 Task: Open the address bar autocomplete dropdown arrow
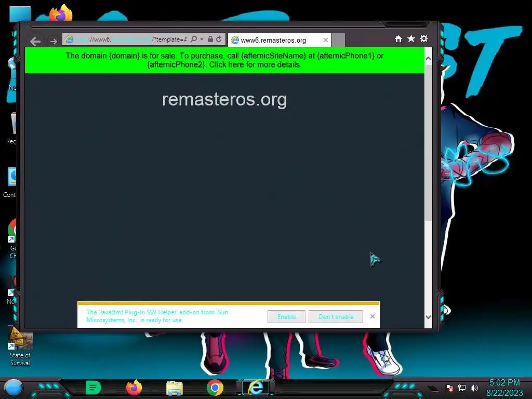click(202, 39)
